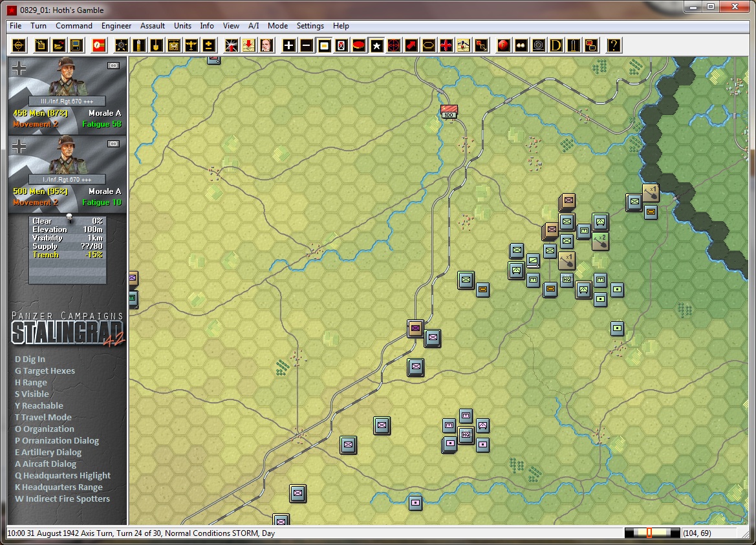Toggle visibility with the binoculars icon
The height and width of the screenshot is (545, 756).
click(x=521, y=45)
